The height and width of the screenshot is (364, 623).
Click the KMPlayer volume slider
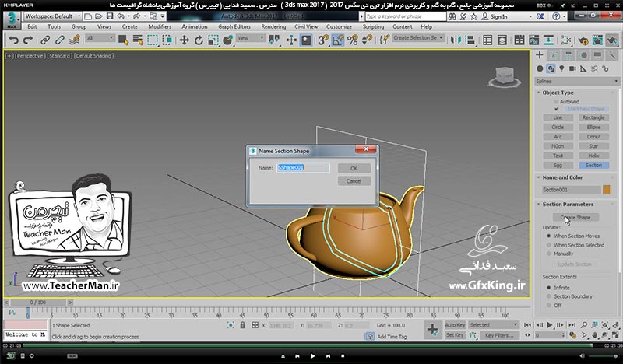tap(603, 356)
